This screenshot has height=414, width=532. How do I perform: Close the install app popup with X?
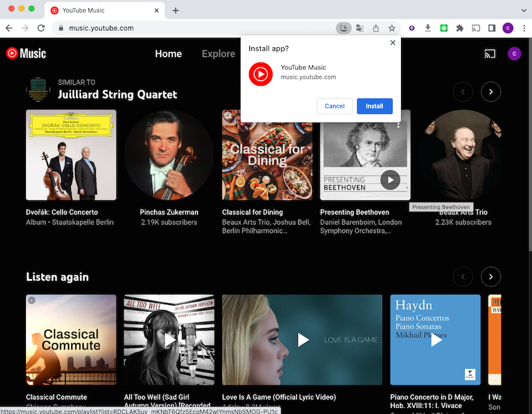coord(392,43)
